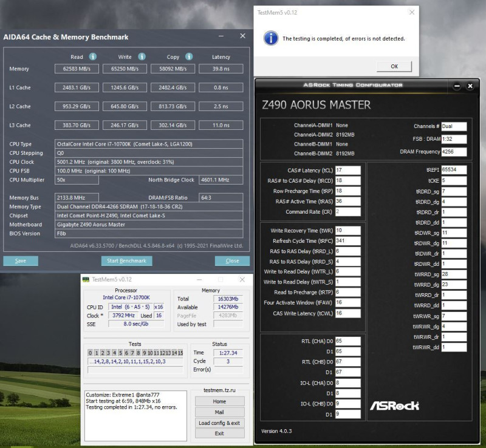
Task: Click the CPU Type field in AIDA64
Action: (149, 144)
